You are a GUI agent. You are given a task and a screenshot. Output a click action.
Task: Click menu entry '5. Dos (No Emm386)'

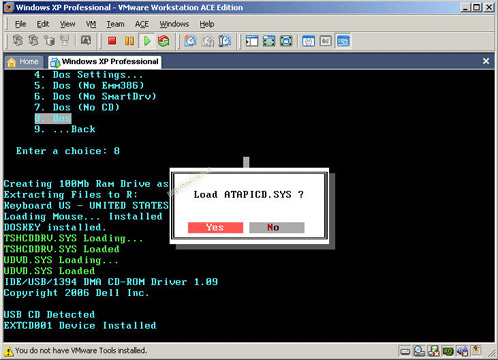[89, 86]
